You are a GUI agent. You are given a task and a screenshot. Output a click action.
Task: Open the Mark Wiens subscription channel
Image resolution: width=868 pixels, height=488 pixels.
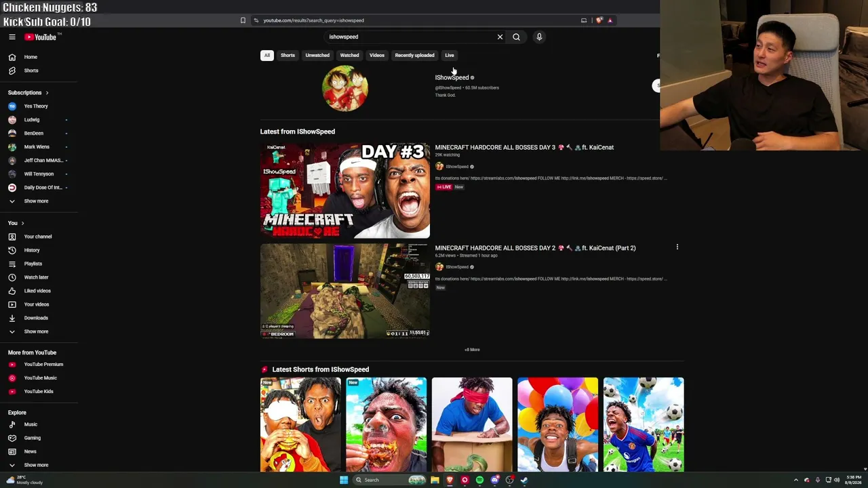click(x=37, y=147)
